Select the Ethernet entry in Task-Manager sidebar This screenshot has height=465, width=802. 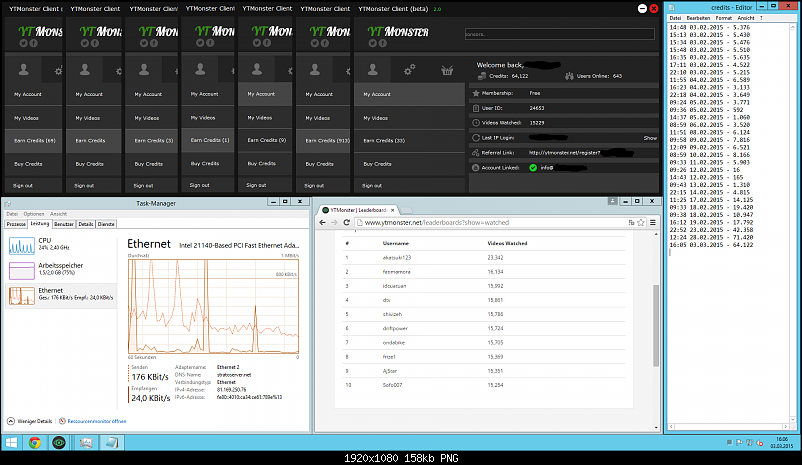61,295
